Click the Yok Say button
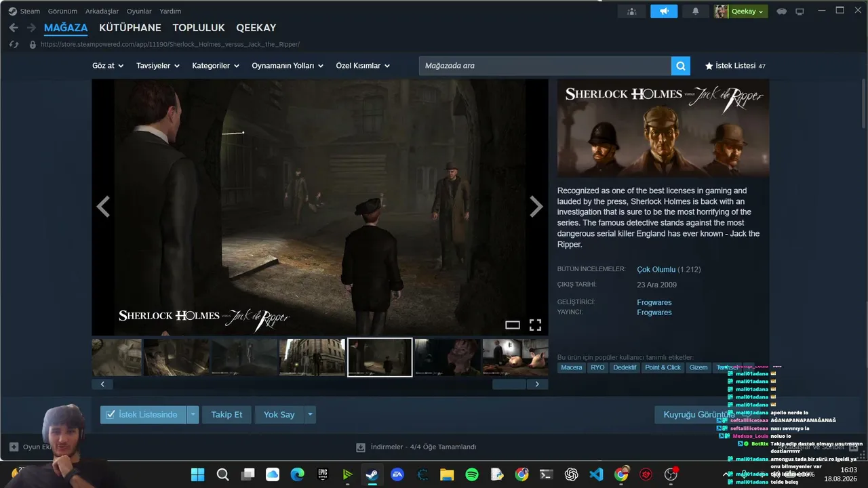Screen dimensions: 868x488 (279, 415)
